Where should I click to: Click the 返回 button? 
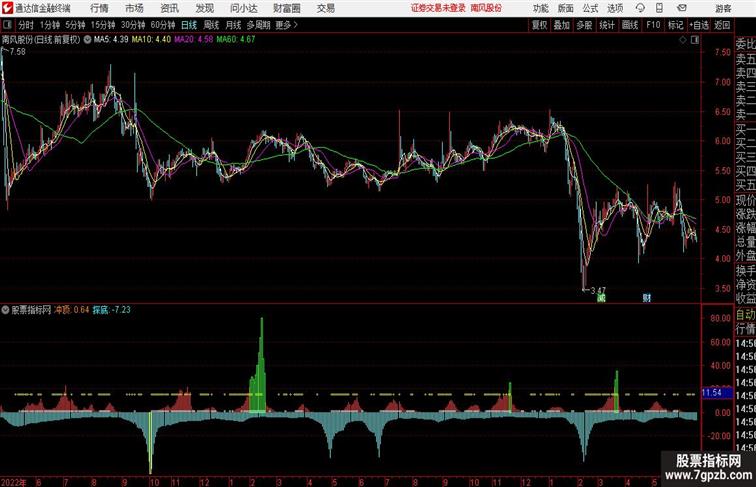coord(722,25)
